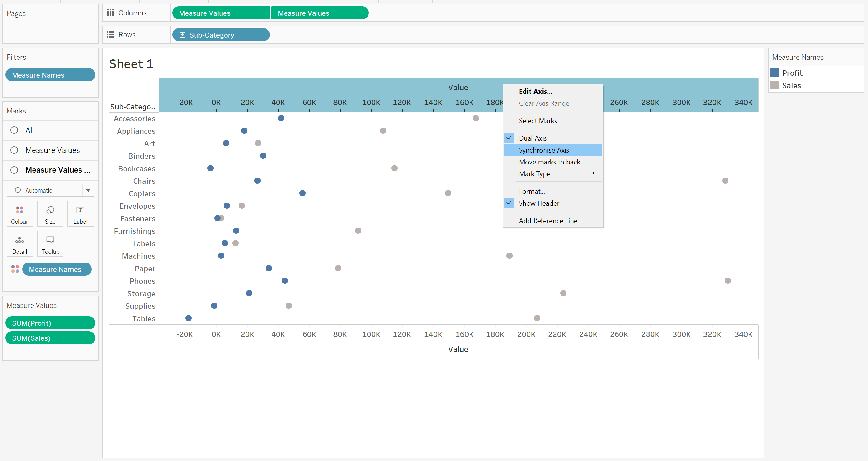
Task: Toggle the Show Header option
Action: click(x=538, y=203)
